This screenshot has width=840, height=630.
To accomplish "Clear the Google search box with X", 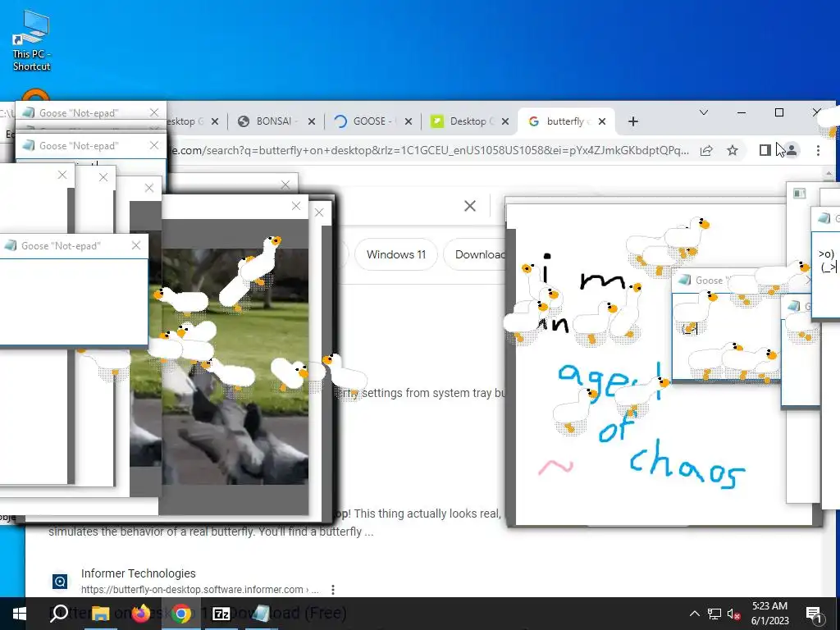I will point(470,206).
